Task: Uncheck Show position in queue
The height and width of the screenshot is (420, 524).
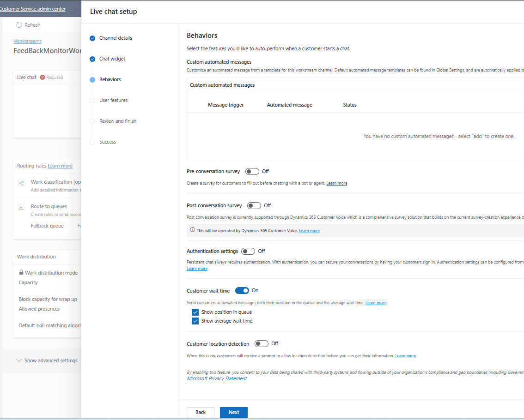Action: [195, 312]
